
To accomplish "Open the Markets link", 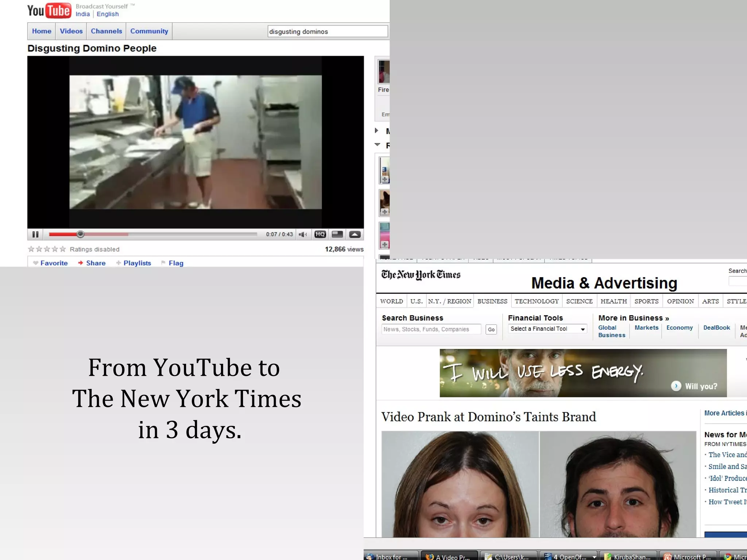I will pos(646,327).
